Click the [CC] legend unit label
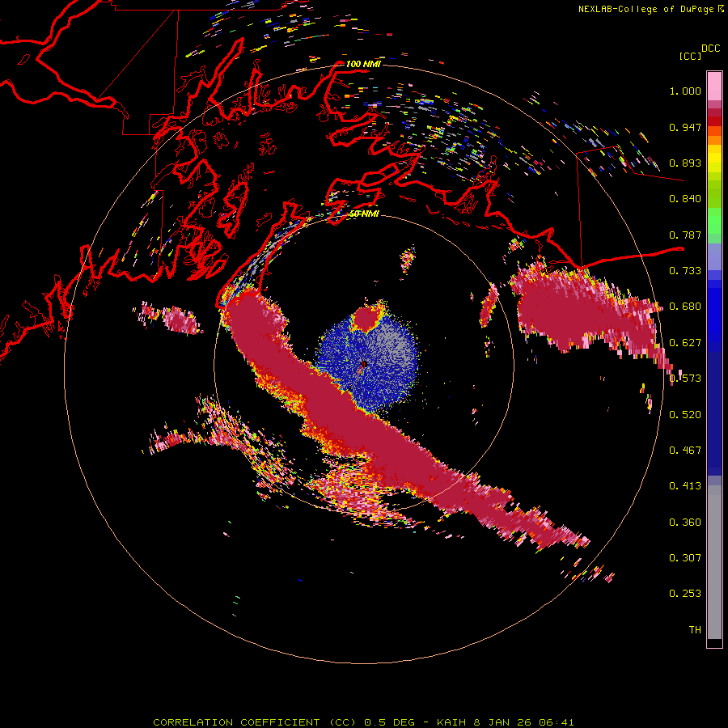The image size is (728, 728). pos(690,56)
